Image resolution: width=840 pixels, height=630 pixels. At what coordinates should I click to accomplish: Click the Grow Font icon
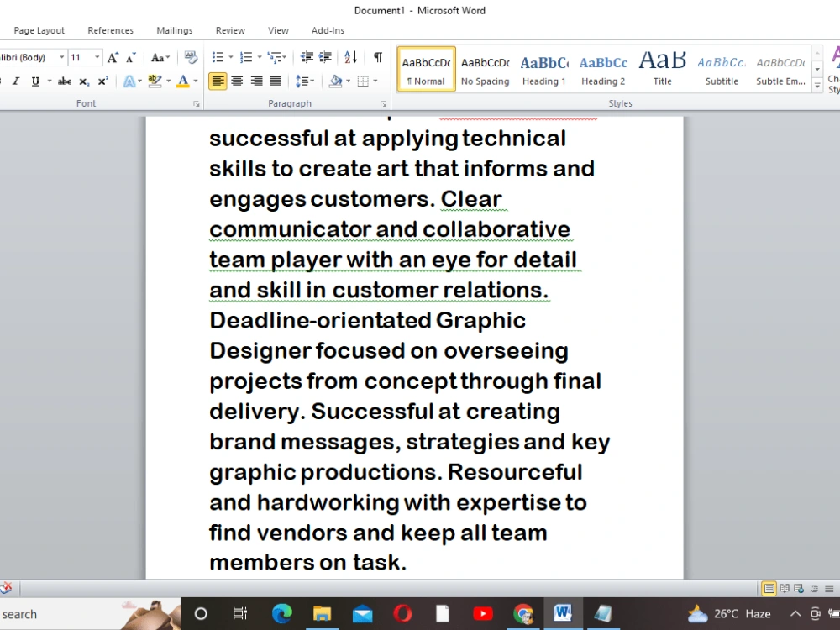tap(113, 57)
